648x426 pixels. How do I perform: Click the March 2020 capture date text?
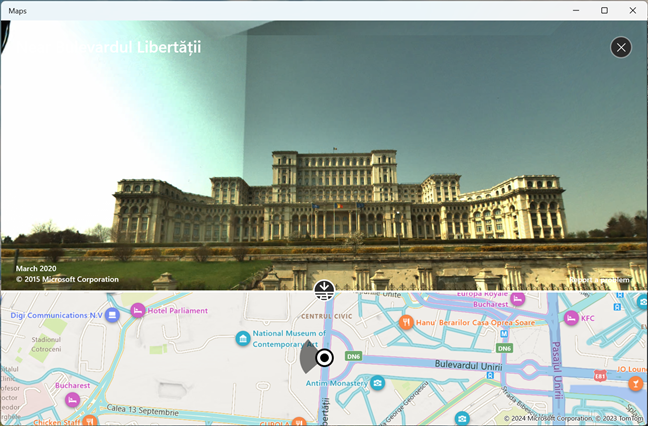36,269
